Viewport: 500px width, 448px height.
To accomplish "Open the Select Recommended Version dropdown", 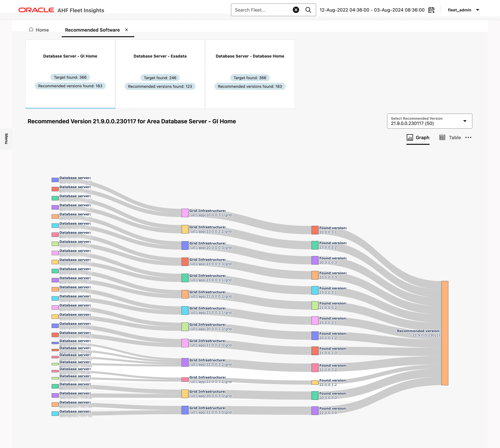I will 429,121.
